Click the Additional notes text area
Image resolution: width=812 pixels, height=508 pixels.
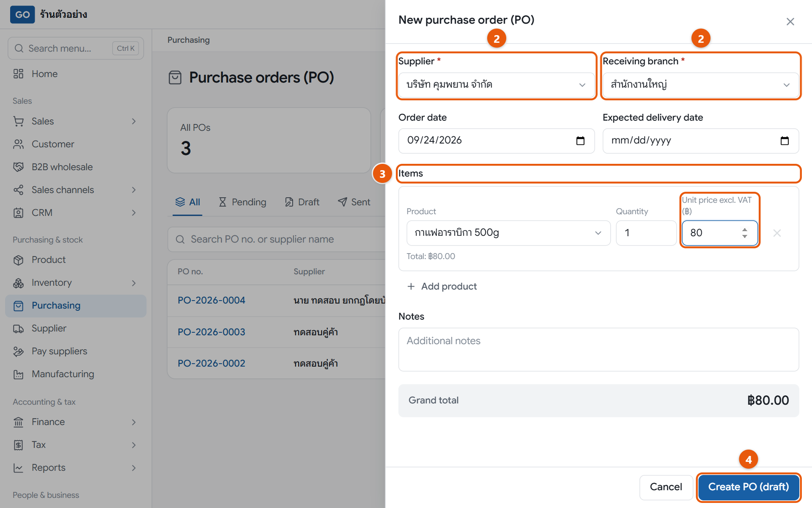598,350
